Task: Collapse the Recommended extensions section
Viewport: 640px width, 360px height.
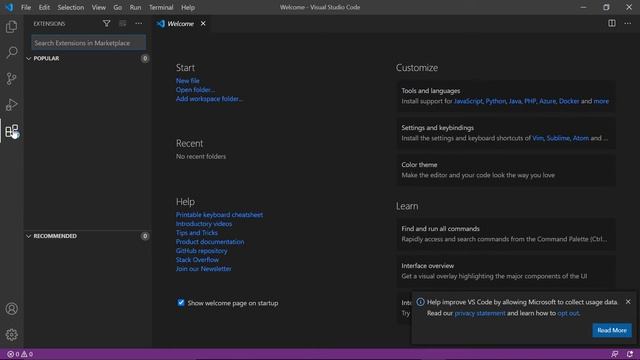Action: pos(29,236)
